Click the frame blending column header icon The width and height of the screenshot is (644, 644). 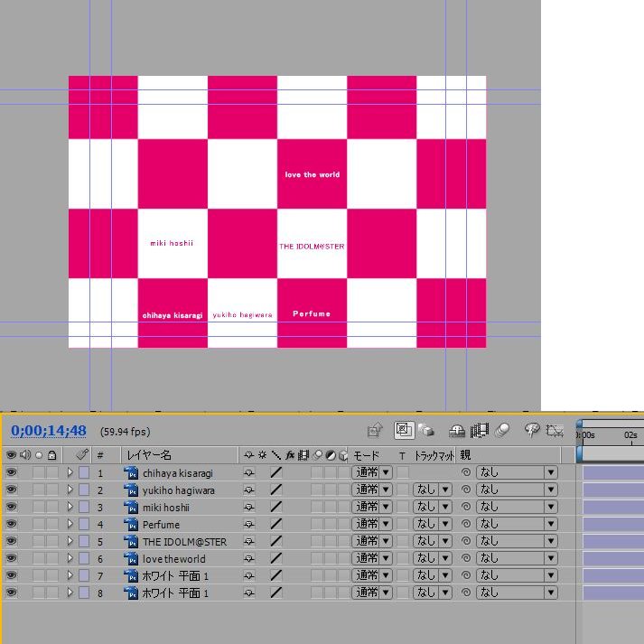click(x=303, y=455)
